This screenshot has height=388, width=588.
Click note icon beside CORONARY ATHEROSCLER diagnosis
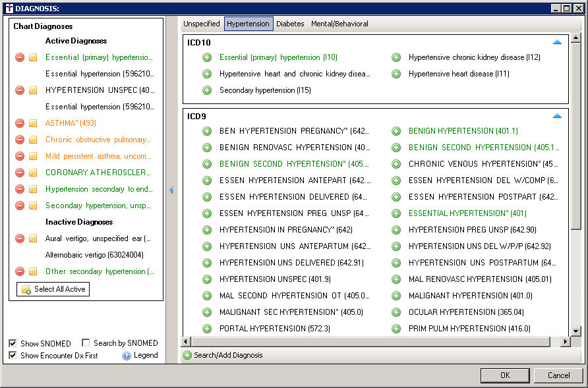pyautogui.click(x=32, y=173)
